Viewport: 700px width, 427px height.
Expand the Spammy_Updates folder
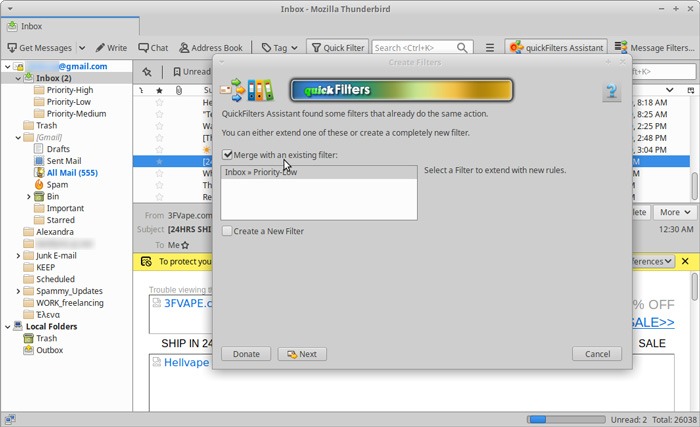18,291
